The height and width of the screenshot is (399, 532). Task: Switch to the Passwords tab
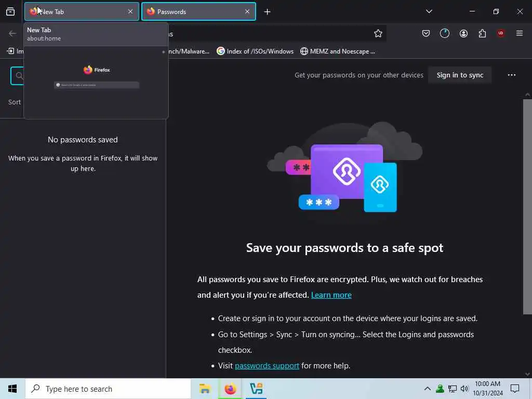tap(198, 11)
